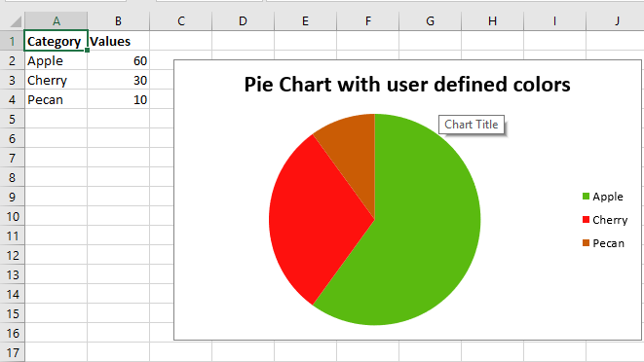Image resolution: width=644 pixels, height=362 pixels.
Task: Click the Pecan legend label
Action: 608,243
